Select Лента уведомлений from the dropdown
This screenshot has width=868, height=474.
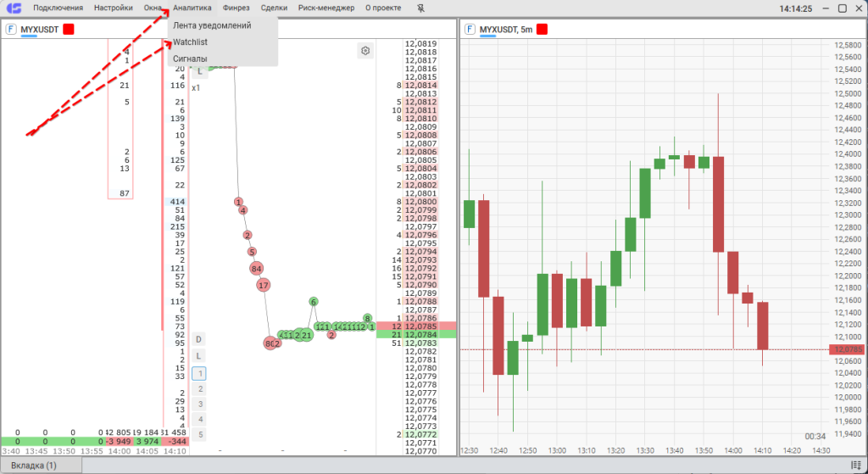point(212,25)
